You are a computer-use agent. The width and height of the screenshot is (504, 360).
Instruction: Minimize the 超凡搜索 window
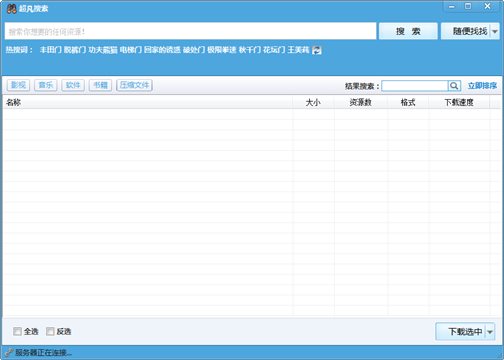pyautogui.click(x=452, y=6)
